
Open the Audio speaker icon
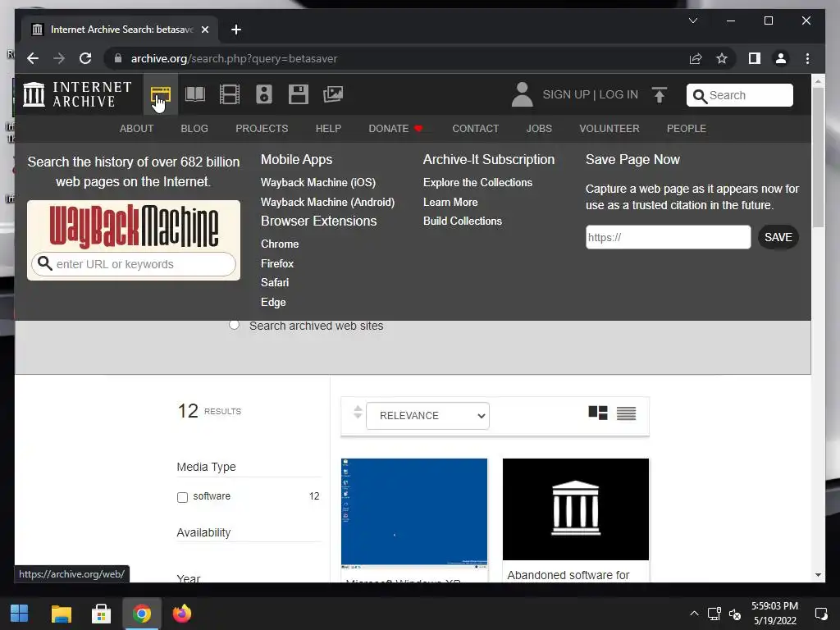coord(263,95)
